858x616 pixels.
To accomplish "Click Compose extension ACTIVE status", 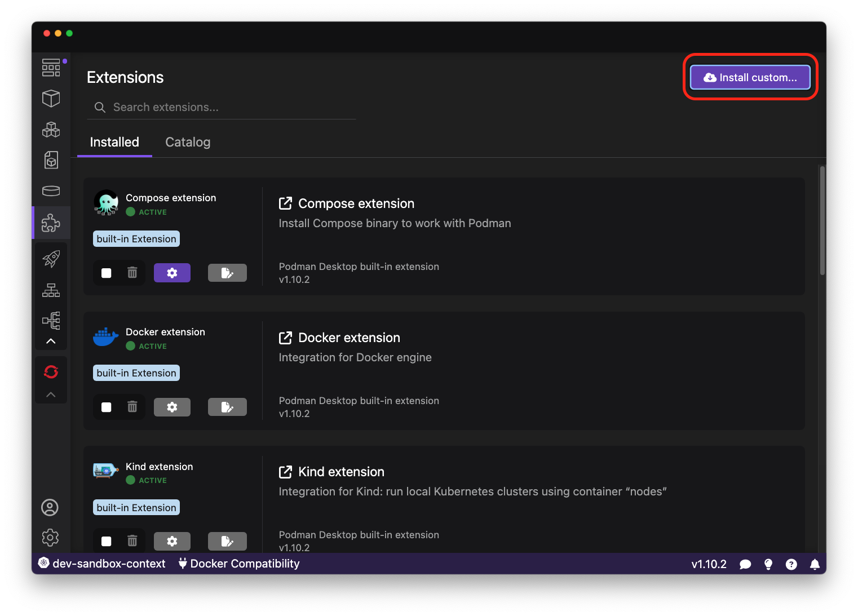I will (147, 212).
